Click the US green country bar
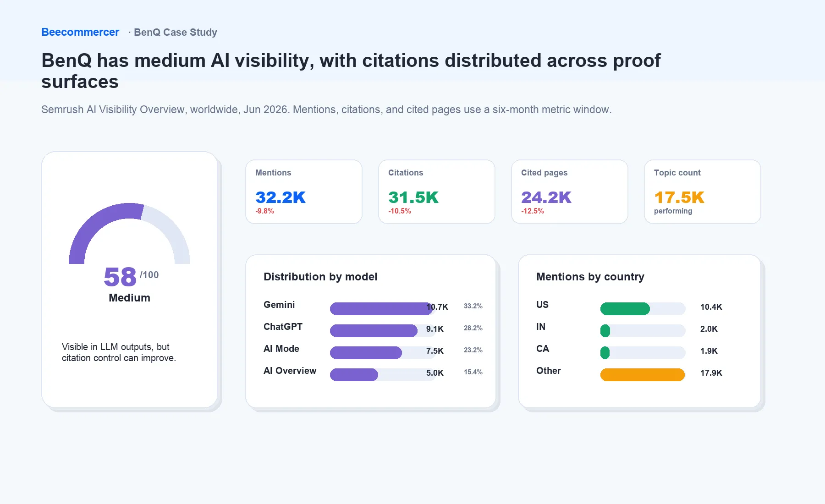825x504 pixels. point(625,309)
